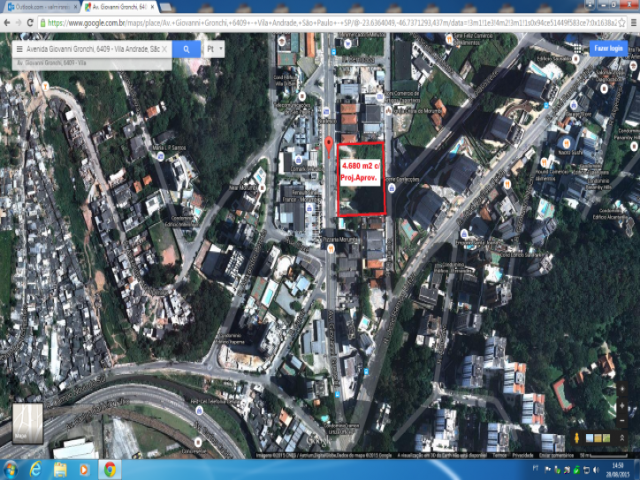Click the Pizzaria Morumbi restaurant marker
Screen dimensions: 640x480
(x=331, y=248)
